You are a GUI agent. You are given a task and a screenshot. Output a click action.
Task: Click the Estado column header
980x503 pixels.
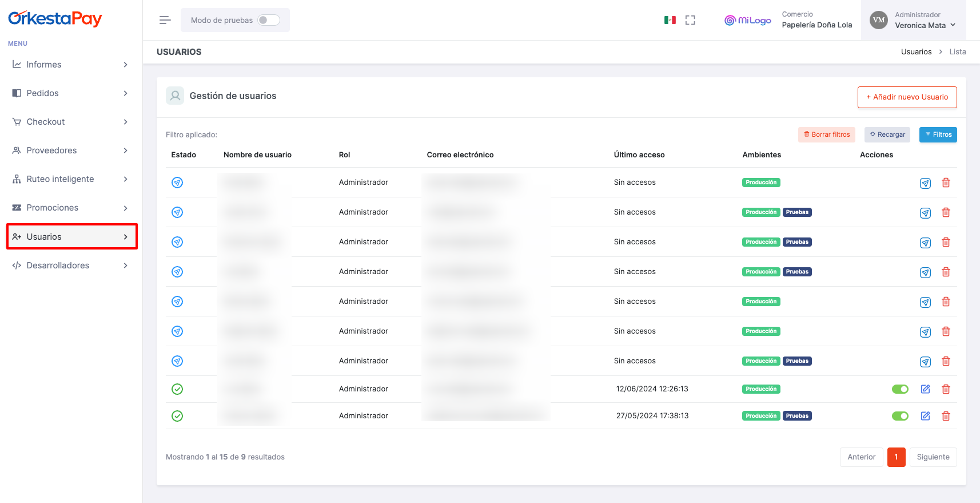[x=184, y=155]
